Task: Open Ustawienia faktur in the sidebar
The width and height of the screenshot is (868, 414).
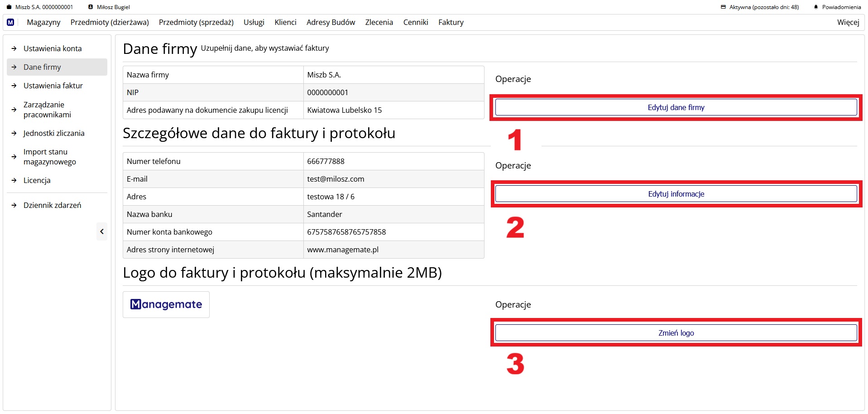Action: point(53,85)
